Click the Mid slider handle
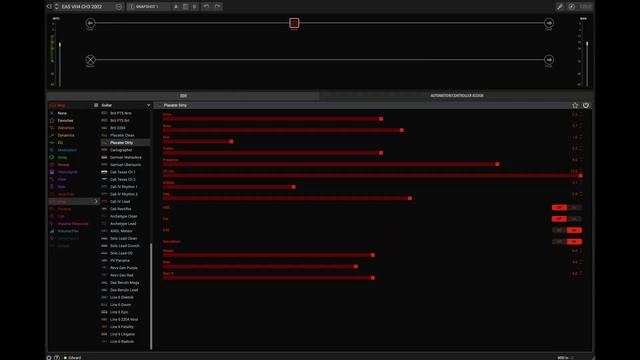 [x=231, y=142]
